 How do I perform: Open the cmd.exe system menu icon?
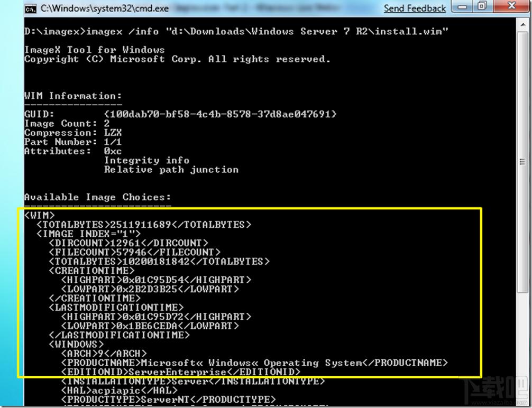click(31, 8)
